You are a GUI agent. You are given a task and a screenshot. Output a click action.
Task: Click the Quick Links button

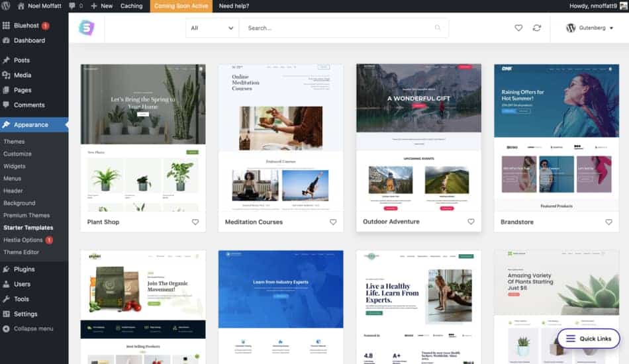pyautogui.click(x=589, y=338)
